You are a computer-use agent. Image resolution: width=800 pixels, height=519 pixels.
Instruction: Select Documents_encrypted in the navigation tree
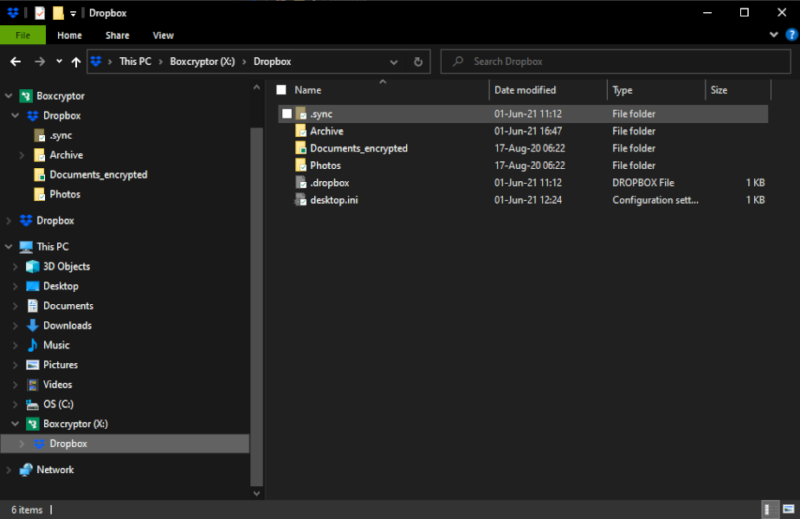pos(98,175)
